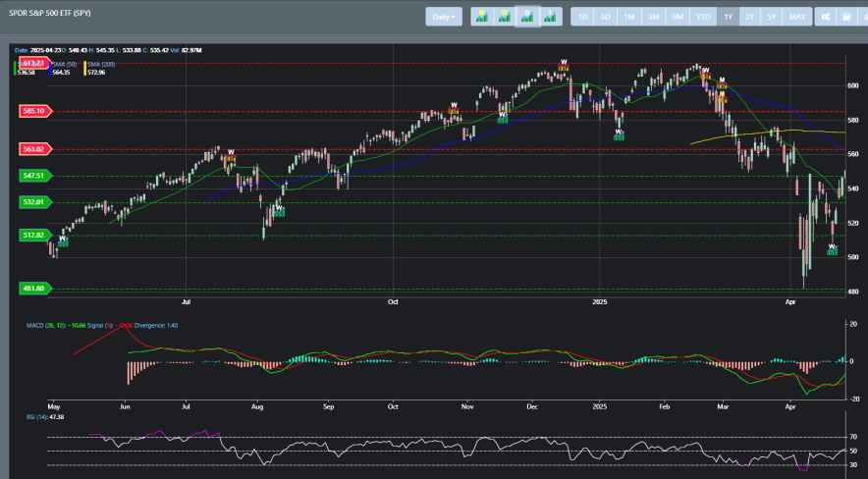
Task: Toggle the YTD range button
Action: pyautogui.click(x=703, y=17)
